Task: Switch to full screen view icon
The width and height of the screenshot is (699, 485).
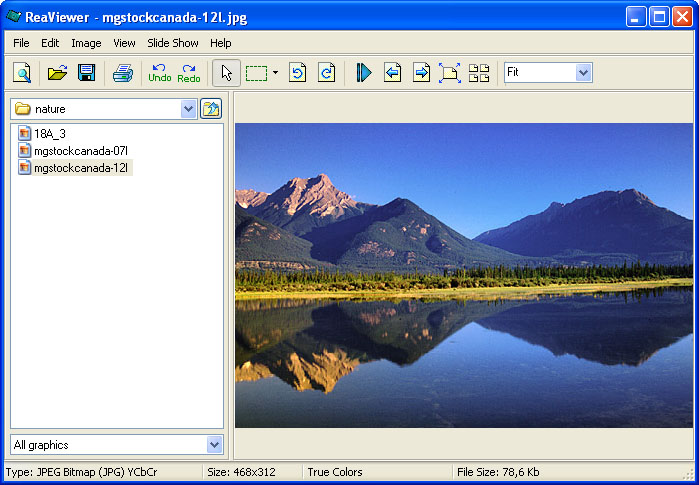Action: pos(449,73)
